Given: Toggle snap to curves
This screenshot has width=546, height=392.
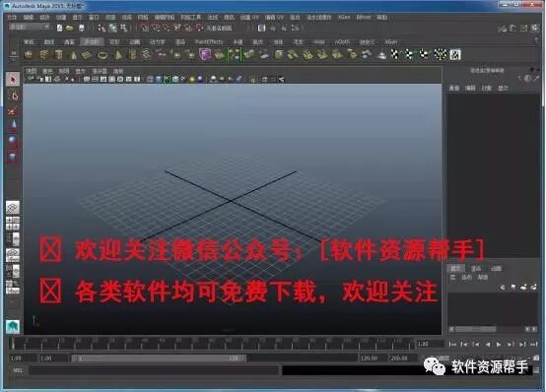Looking at the screenshot, I should [x=156, y=28].
